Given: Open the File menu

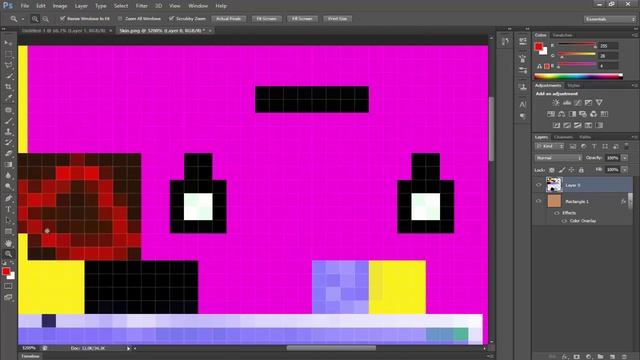Looking at the screenshot, I should [24, 6].
